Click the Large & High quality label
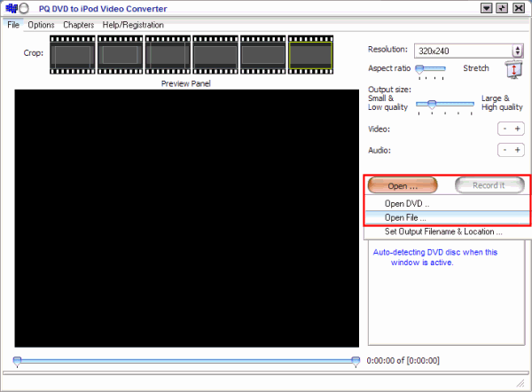The image size is (532, 392). (x=502, y=103)
